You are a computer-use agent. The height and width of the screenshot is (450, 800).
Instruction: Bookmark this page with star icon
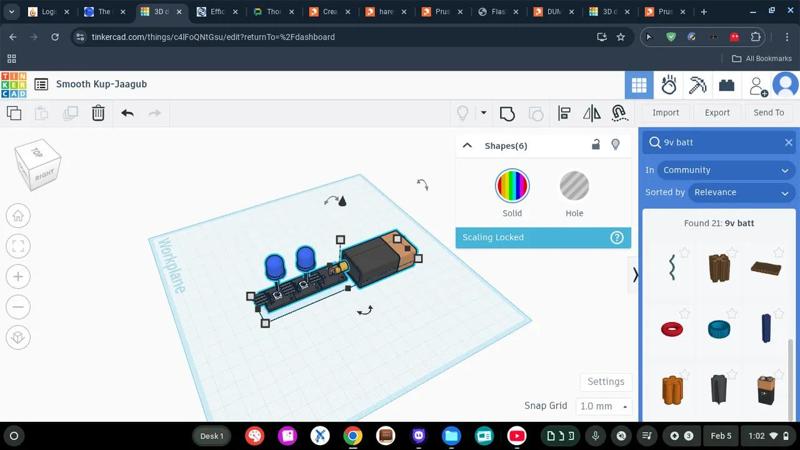(x=620, y=37)
